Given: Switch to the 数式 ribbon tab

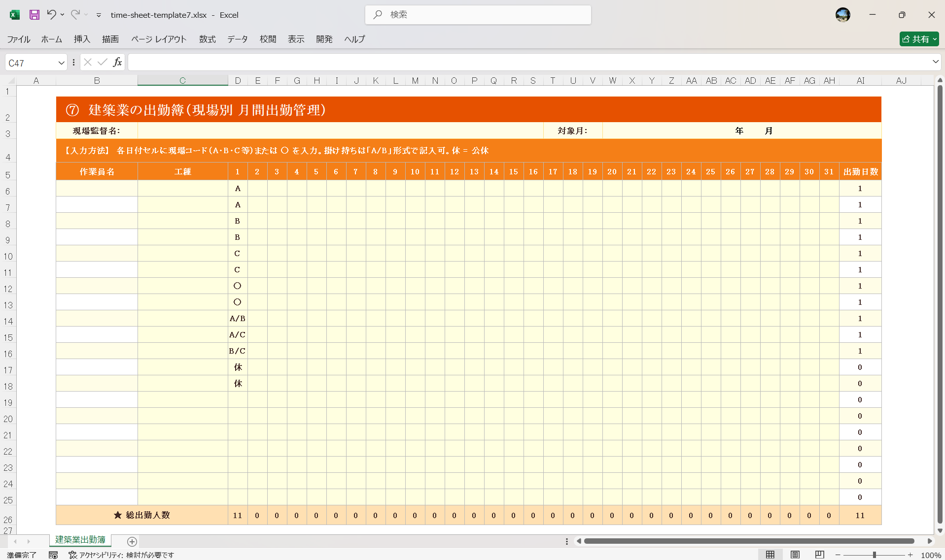Looking at the screenshot, I should pos(208,39).
